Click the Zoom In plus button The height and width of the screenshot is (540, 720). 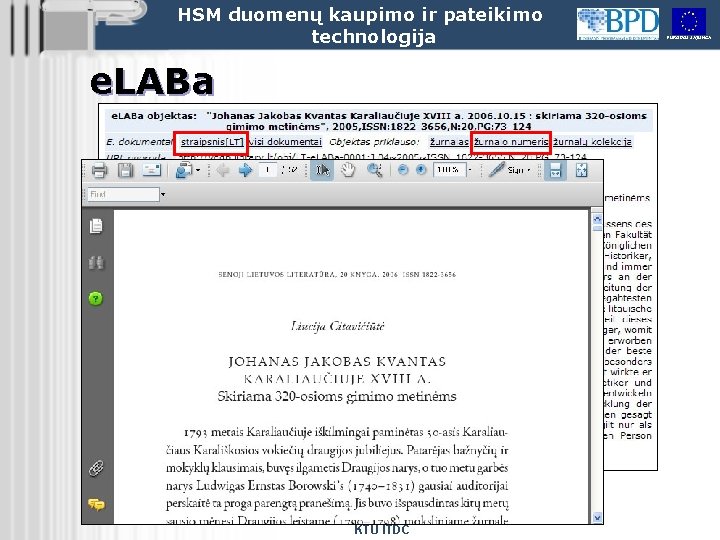421,170
